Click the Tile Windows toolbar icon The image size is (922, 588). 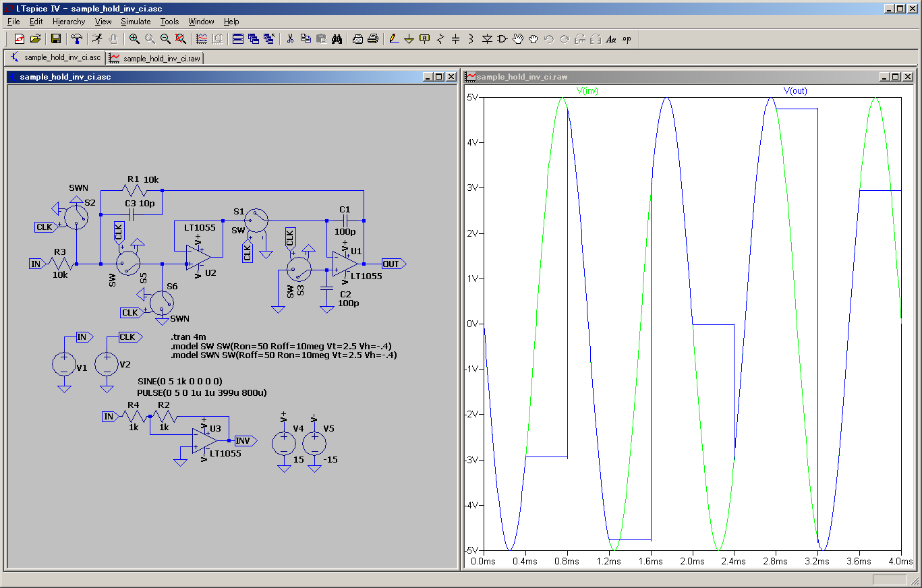(x=238, y=39)
